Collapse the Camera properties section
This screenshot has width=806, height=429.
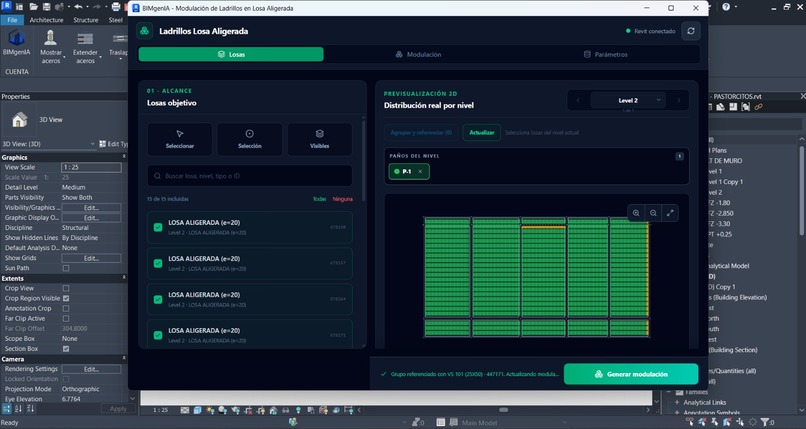124,358
